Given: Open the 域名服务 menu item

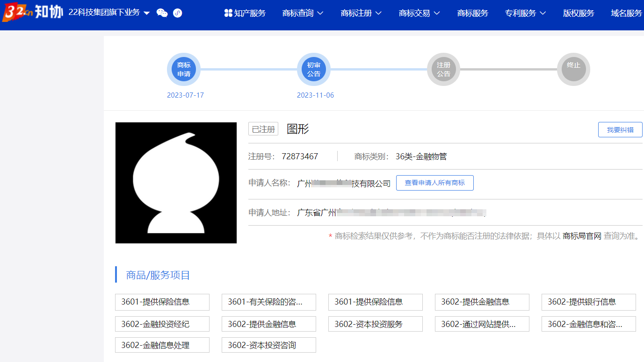Looking at the screenshot, I should pos(627,13).
